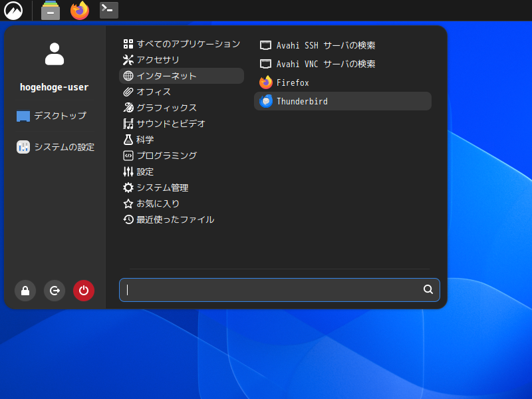Launch Firefox from the application list
The height and width of the screenshot is (399, 532).
click(342, 82)
